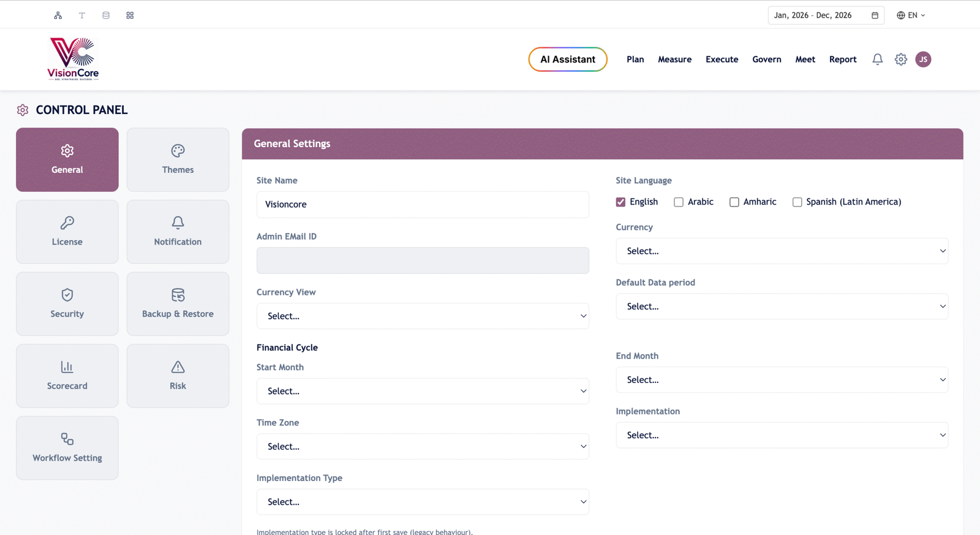Viewport: 980px width, 535px height.
Task: Expand the Implementation dropdown
Action: [782, 435]
